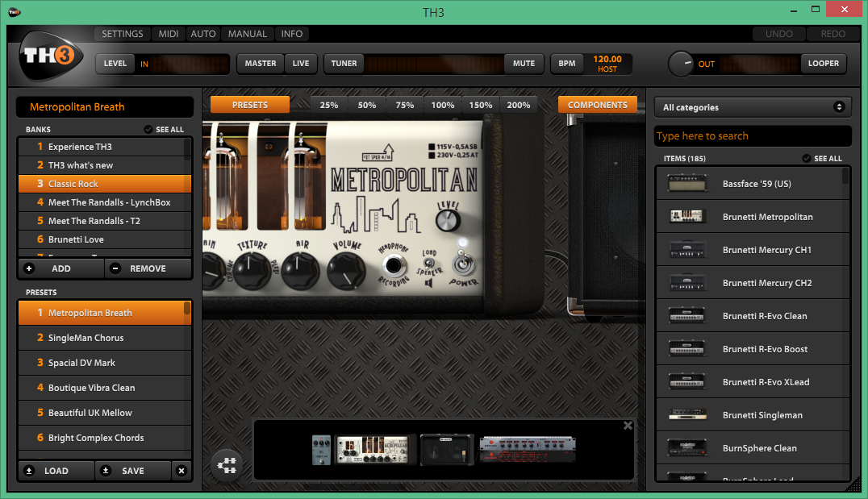Click the Brunetti R-Evo XLead amp icon
Screen dimensions: 868x499
coord(687,382)
